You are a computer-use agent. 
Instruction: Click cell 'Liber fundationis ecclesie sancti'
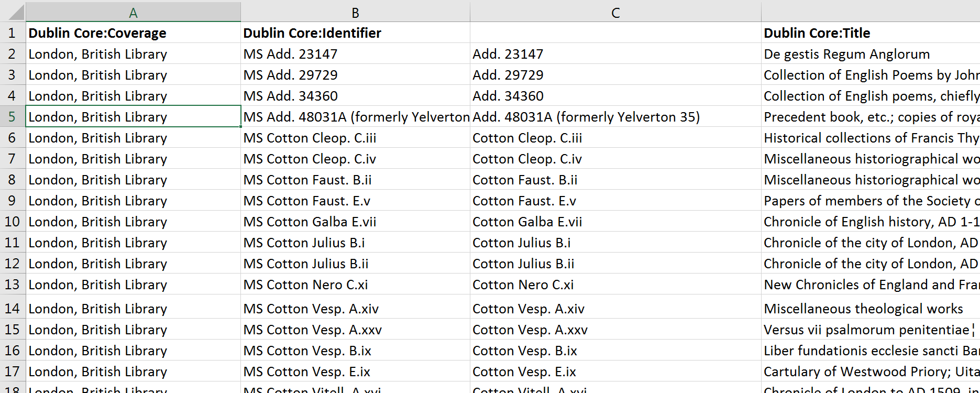point(871,351)
